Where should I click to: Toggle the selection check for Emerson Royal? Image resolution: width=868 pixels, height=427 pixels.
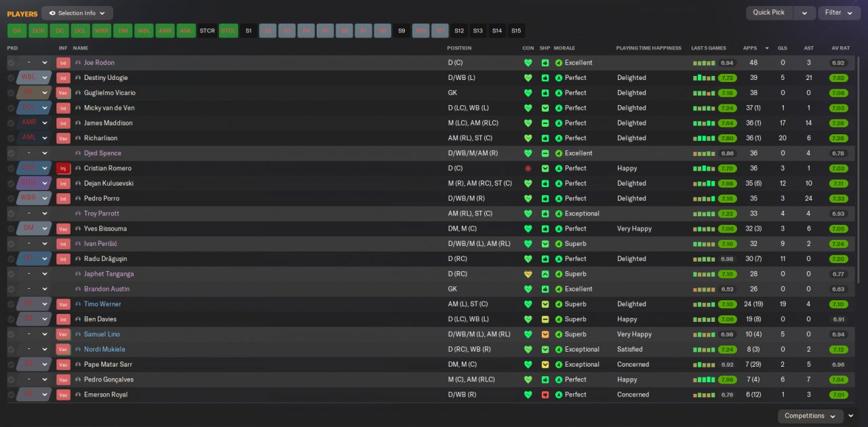pos(11,394)
